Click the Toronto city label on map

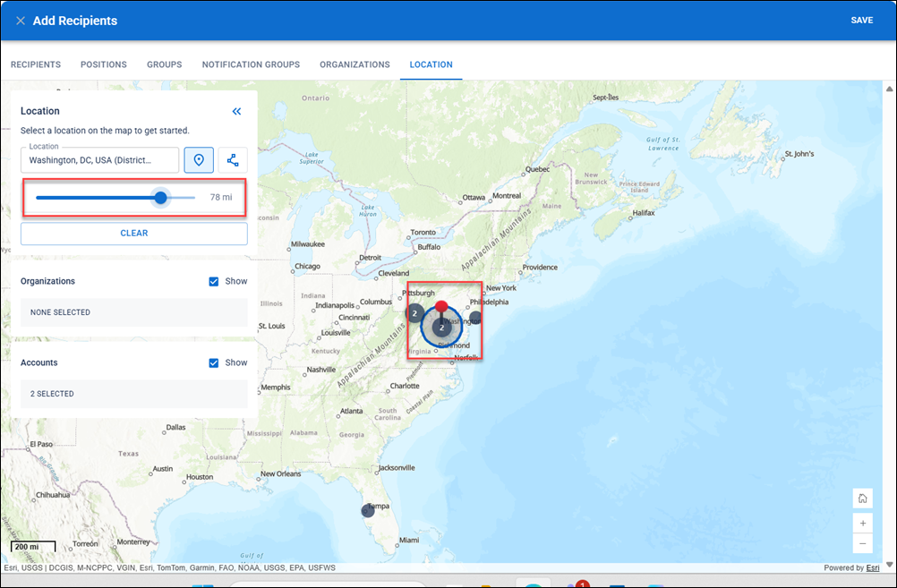pos(423,232)
